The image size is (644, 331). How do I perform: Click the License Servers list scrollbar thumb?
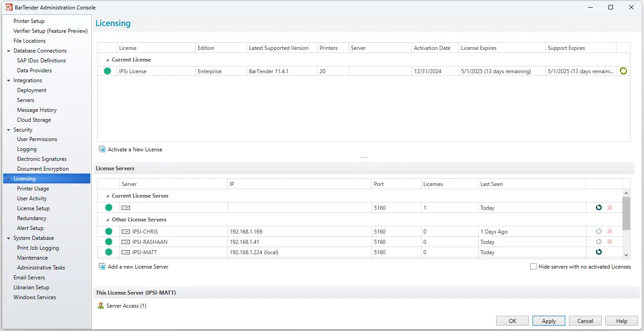tap(626, 213)
